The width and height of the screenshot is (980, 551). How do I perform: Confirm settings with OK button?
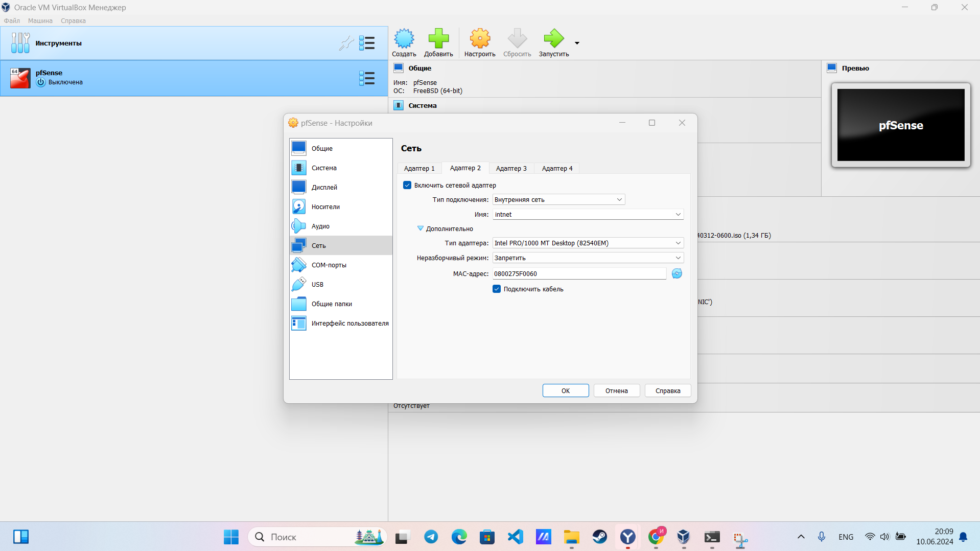pos(566,391)
